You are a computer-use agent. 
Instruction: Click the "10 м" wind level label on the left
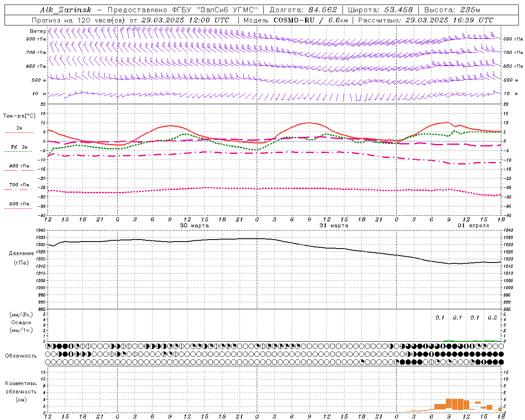39,94
